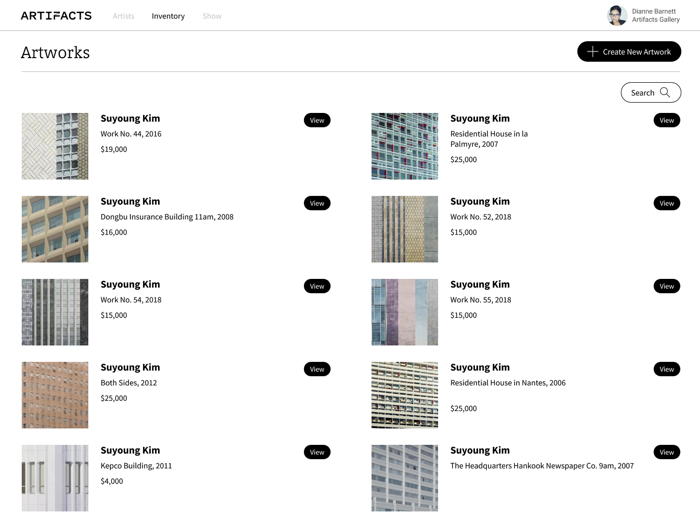
Task: View the Kepco Building, 2011 artwork
Action: pos(317,452)
